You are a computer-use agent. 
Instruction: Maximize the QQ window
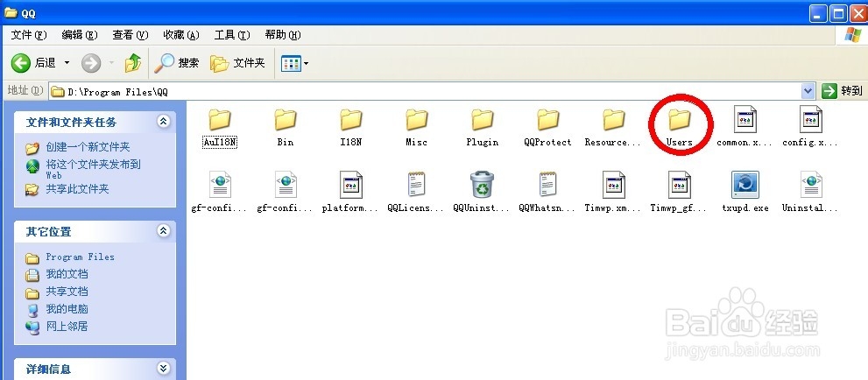pos(837,13)
